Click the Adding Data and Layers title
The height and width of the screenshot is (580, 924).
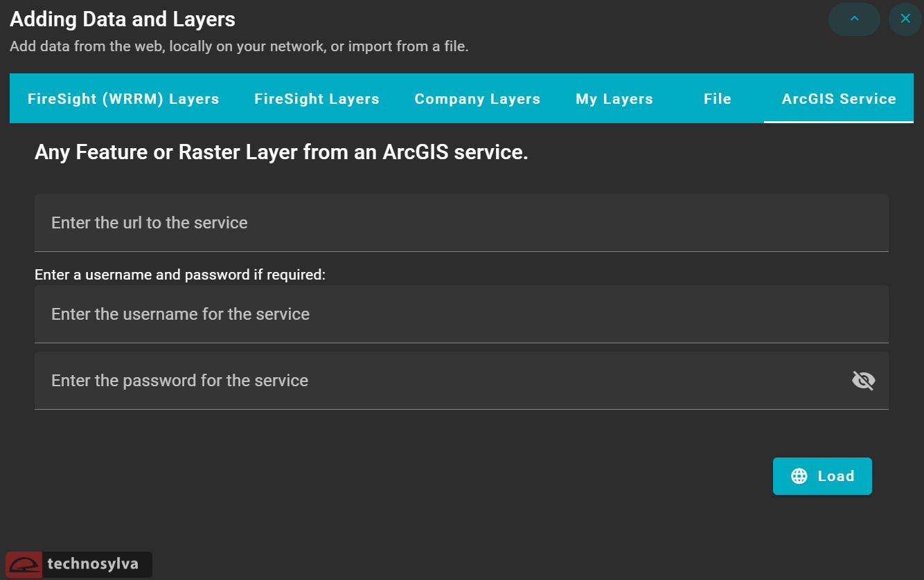123,19
